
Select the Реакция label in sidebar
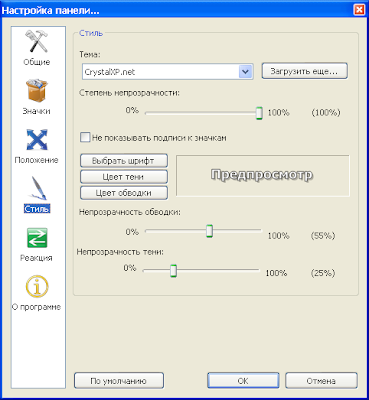point(36,258)
